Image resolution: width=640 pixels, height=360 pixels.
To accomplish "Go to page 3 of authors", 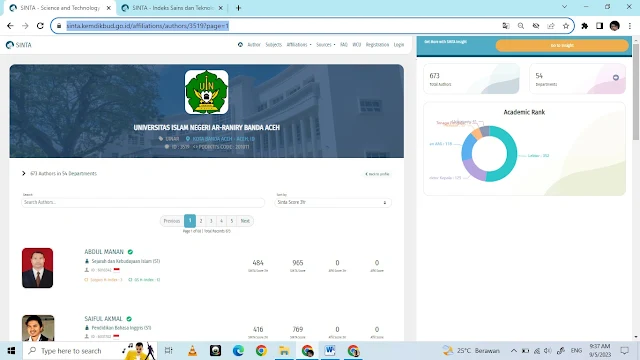I will click(x=211, y=221).
